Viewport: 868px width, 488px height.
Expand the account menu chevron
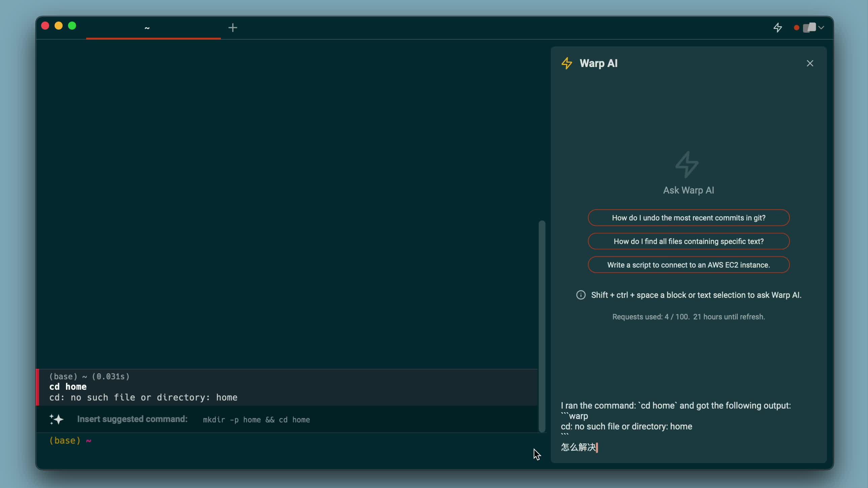click(822, 28)
